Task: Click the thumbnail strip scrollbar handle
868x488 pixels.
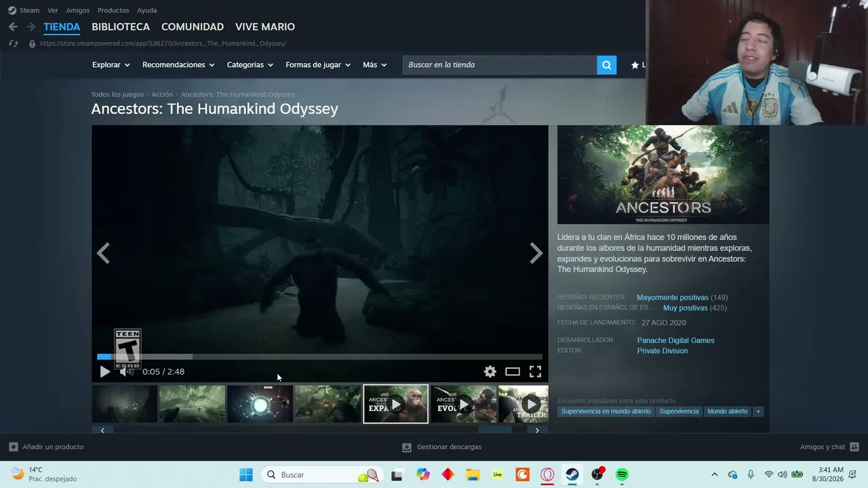Action: tap(495, 430)
